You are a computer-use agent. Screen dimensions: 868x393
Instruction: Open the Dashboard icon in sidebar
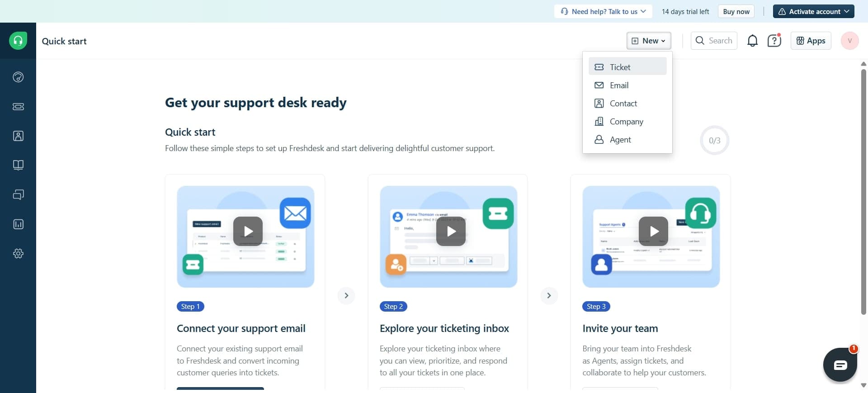pos(18,77)
